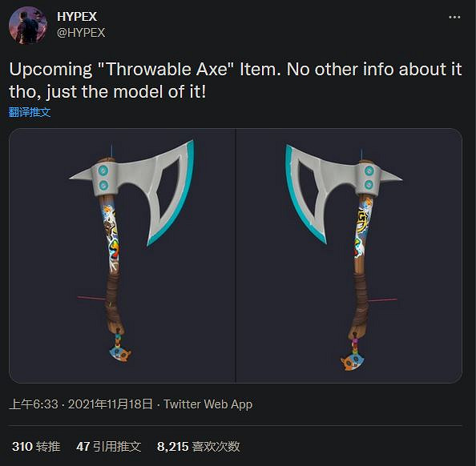Viewport: 476px width, 466px height.
Task: Open the HYPEX profile avatar
Action: coord(27,26)
